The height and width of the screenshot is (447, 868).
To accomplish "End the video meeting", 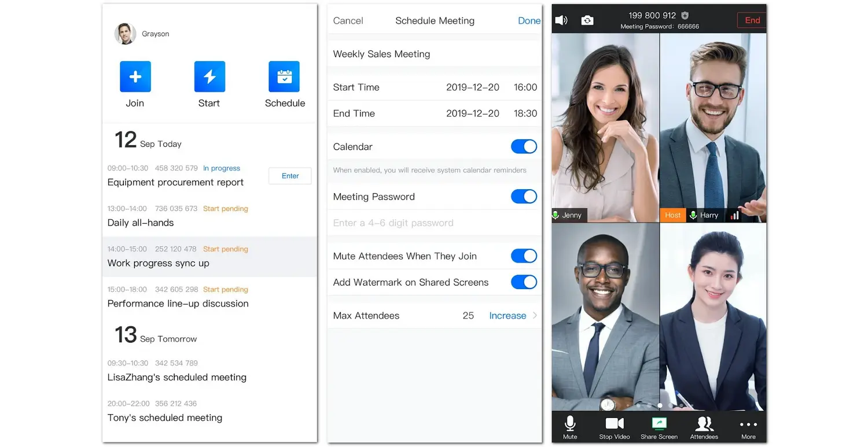I will (x=752, y=20).
